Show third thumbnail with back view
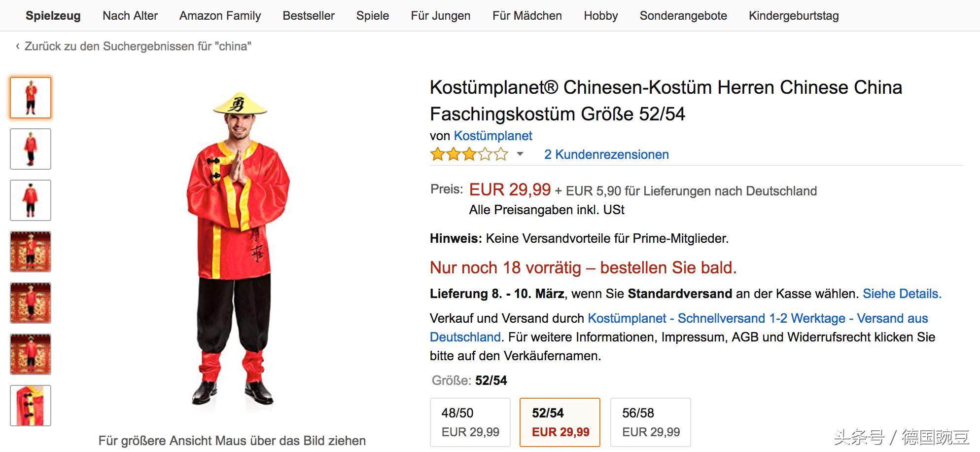Viewport: 980px width, 452px height. (31, 200)
